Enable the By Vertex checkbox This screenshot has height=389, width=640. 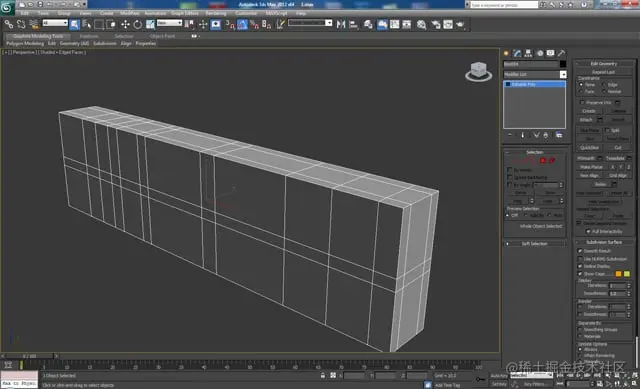[509, 169]
